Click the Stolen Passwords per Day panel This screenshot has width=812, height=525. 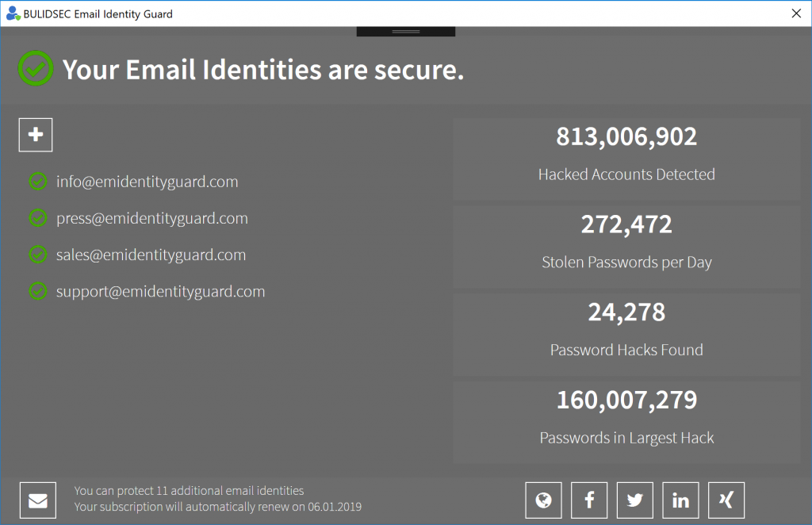(626, 247)
